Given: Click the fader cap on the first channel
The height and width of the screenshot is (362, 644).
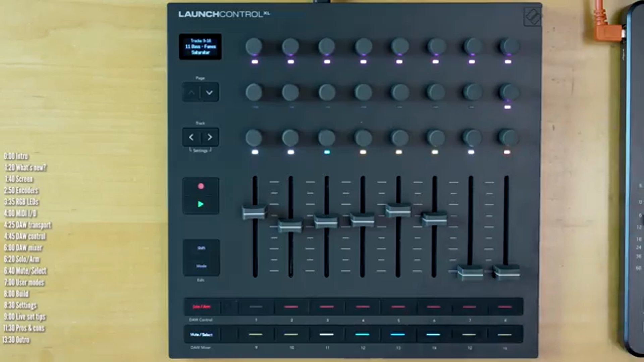Looking at the screenshot, I should point(254,212).
